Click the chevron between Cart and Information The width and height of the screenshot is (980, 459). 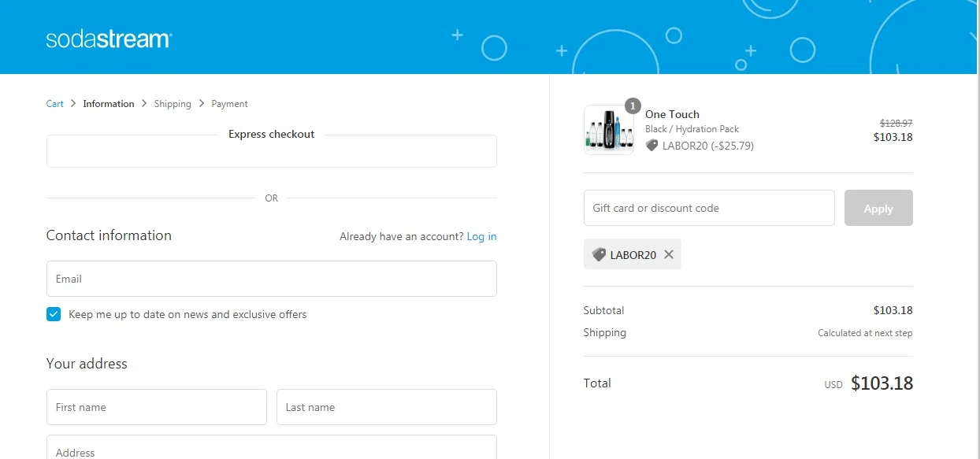pos(73,103)
